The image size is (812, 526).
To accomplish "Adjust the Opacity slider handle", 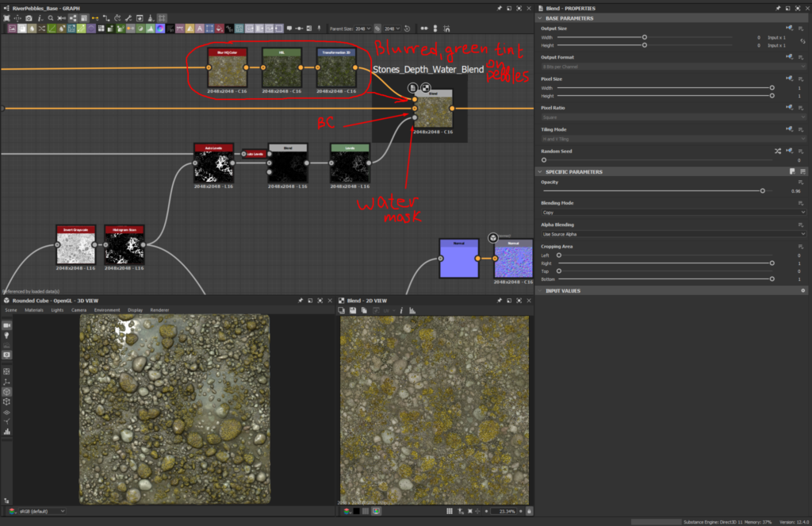I will pyautogui.click(x=763, y=190).
